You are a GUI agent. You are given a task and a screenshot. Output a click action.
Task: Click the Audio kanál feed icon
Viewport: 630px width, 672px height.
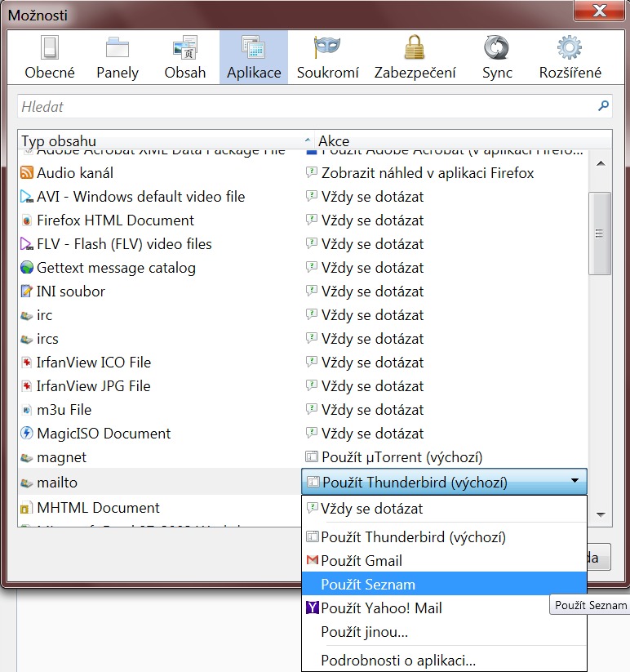[x=27, y=173]
